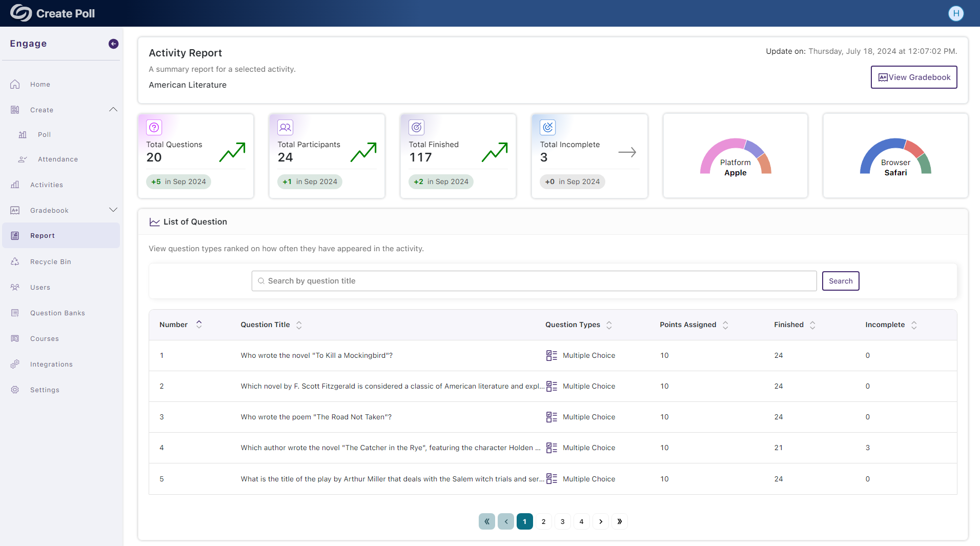Click the Total Incomplete card icon
This screenshot has height=546, width=980.
click(547, 127)
